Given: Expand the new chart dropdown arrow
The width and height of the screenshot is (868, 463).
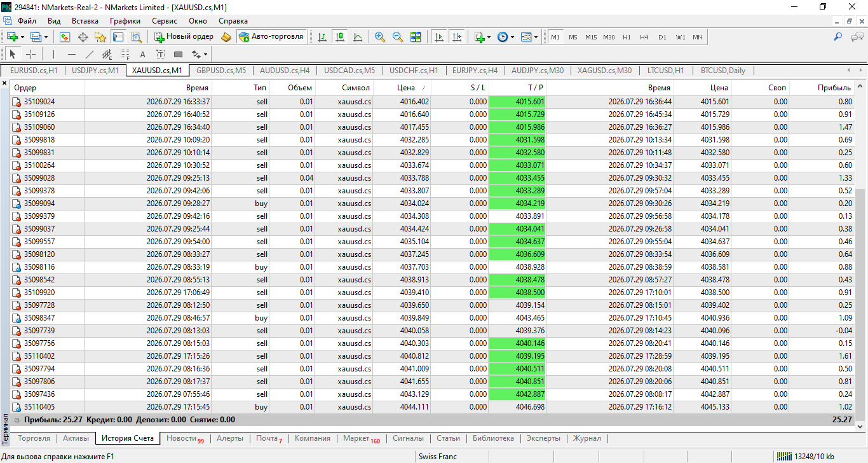Looking at the screenshot, I should (x=23, y=37).
